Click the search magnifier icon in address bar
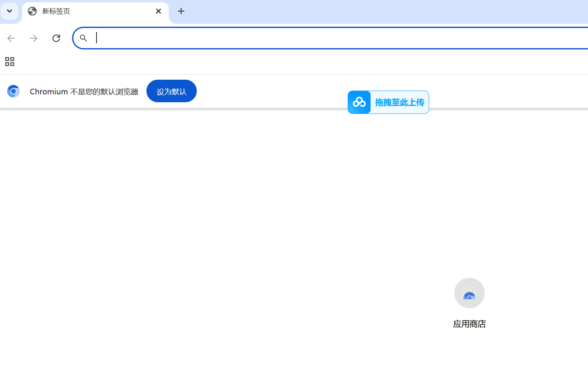The width and height of the screenshot is (588, 389). tap(83, 38)
